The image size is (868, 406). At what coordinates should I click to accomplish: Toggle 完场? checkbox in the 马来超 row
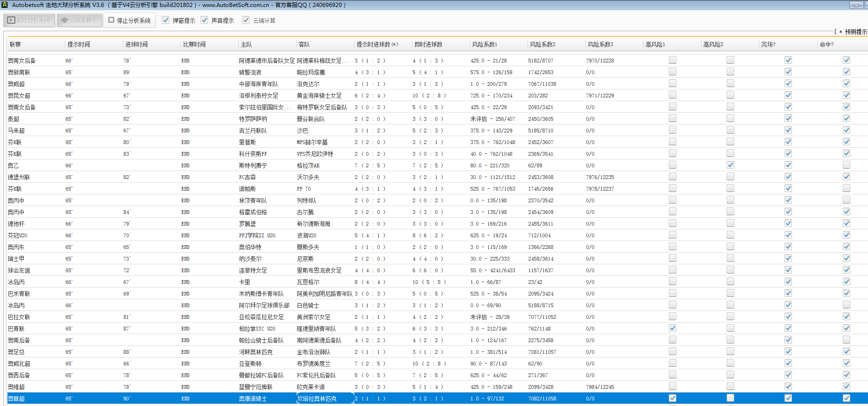[x=788, y=130]
